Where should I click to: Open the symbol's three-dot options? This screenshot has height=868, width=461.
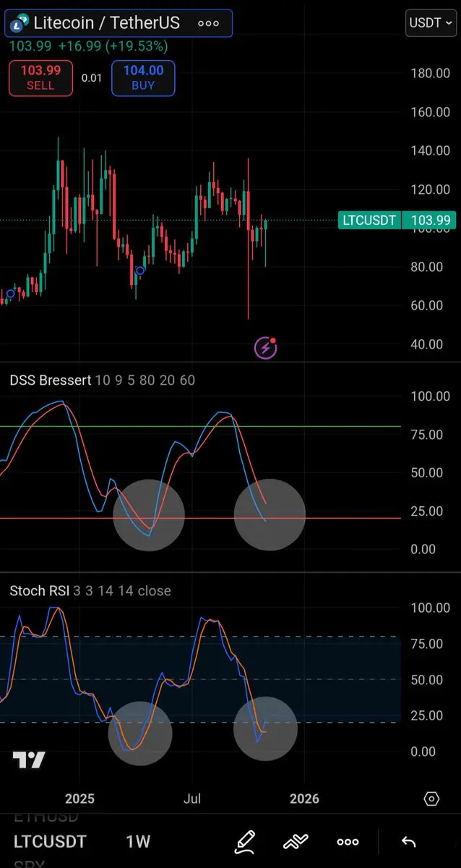208,23
